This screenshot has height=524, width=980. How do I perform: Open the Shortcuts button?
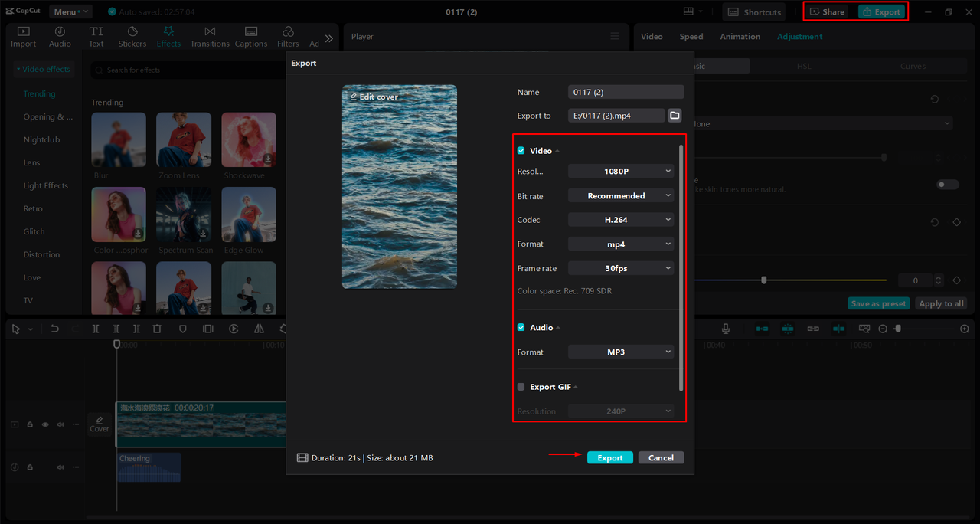[x=754, y=12]
